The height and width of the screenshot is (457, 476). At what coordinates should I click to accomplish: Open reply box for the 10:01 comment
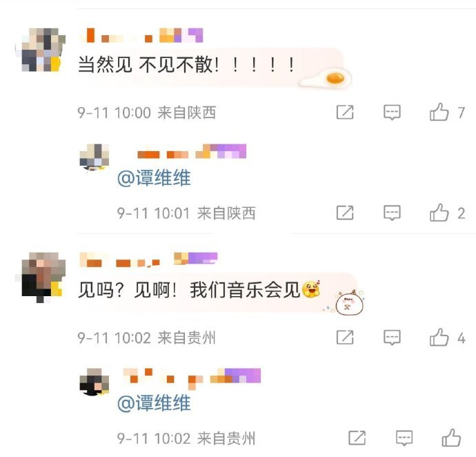point(392,213)
